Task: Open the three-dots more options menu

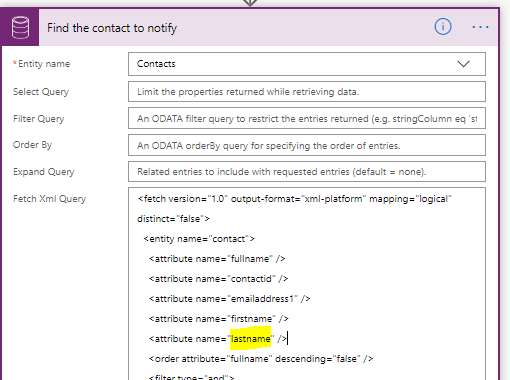Action: coord(480,27)
